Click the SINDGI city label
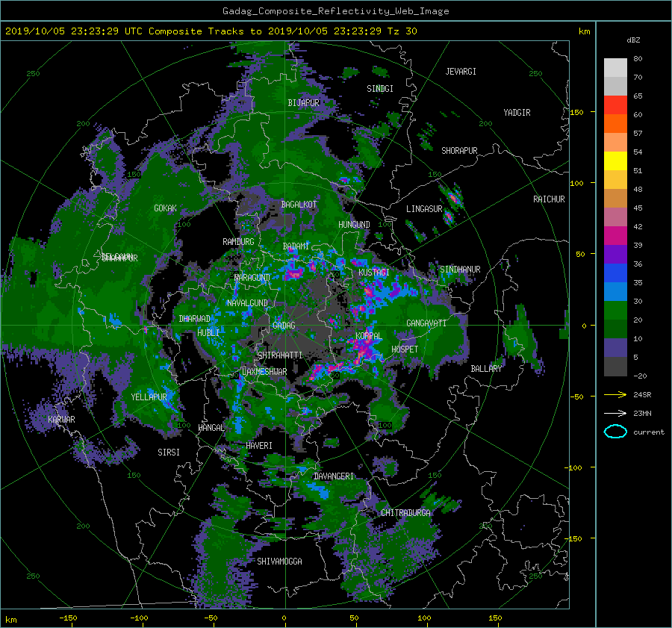This screenshot has height=628, width=672. pos(380,89)
